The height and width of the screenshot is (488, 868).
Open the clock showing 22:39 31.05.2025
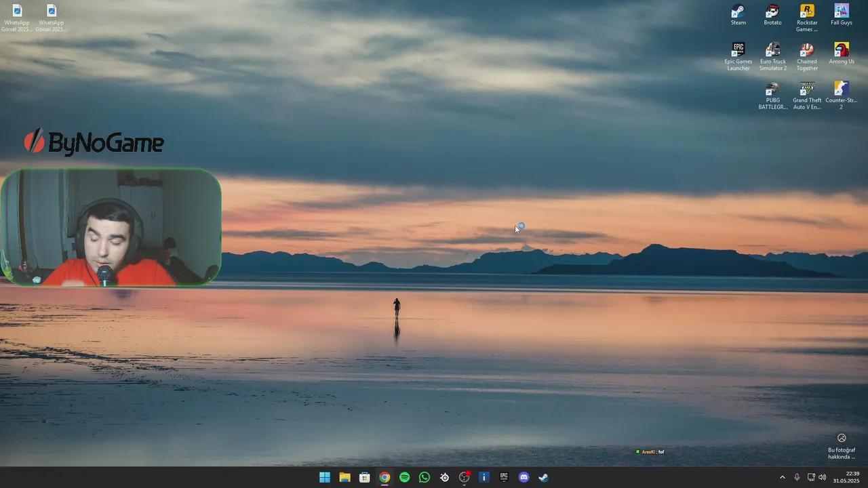(x=846, y=477)
